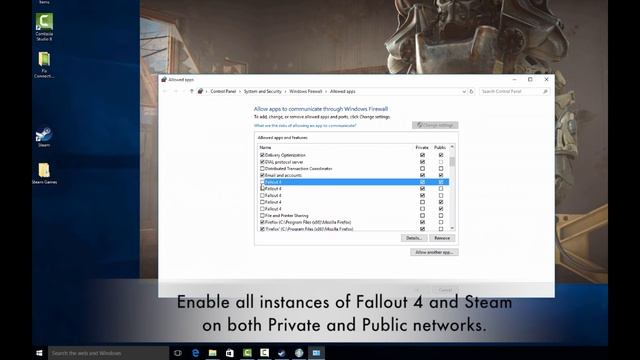This screenshot has height=360, width=640.
Task: Open Details for the selected app
Action: pyautogui.click(x=414, y=238)
